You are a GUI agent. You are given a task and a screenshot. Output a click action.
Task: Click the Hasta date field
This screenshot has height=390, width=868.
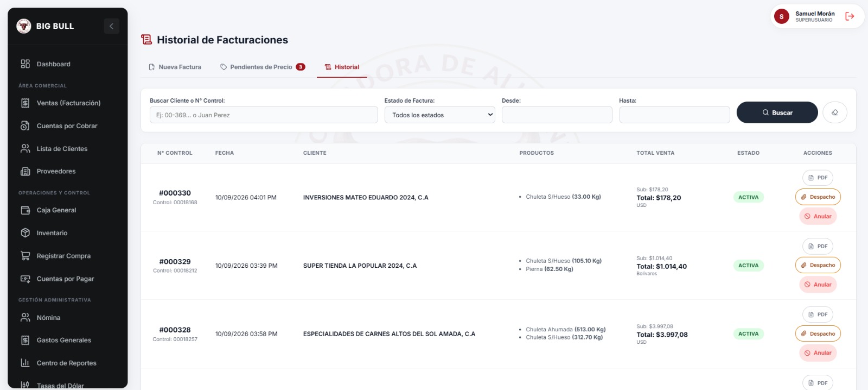[674, 115]
